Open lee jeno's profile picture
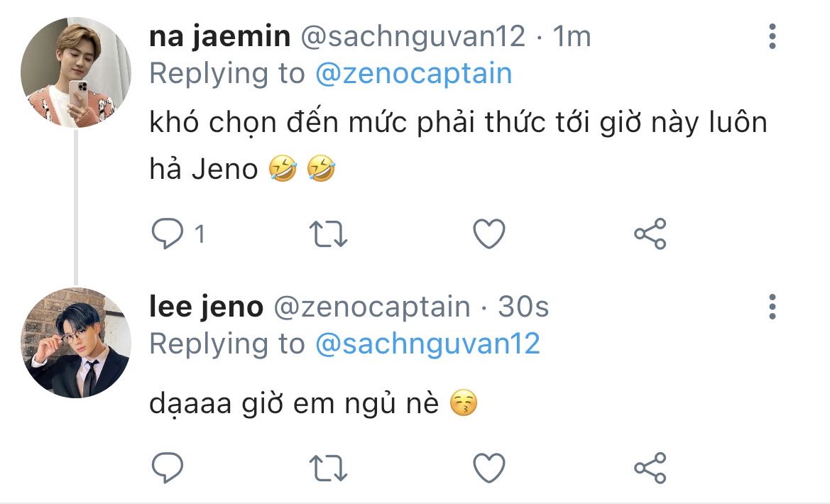 click(76, 343)
